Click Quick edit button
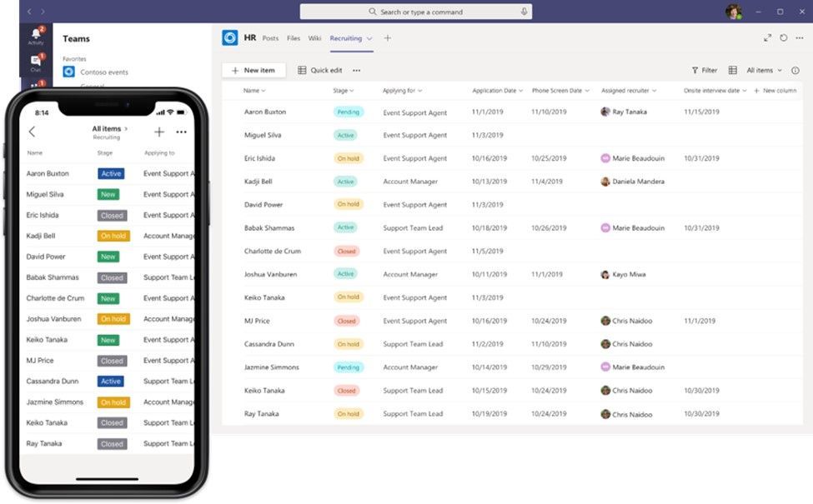The width and height of the screenshot is (813, 504). 320,71
